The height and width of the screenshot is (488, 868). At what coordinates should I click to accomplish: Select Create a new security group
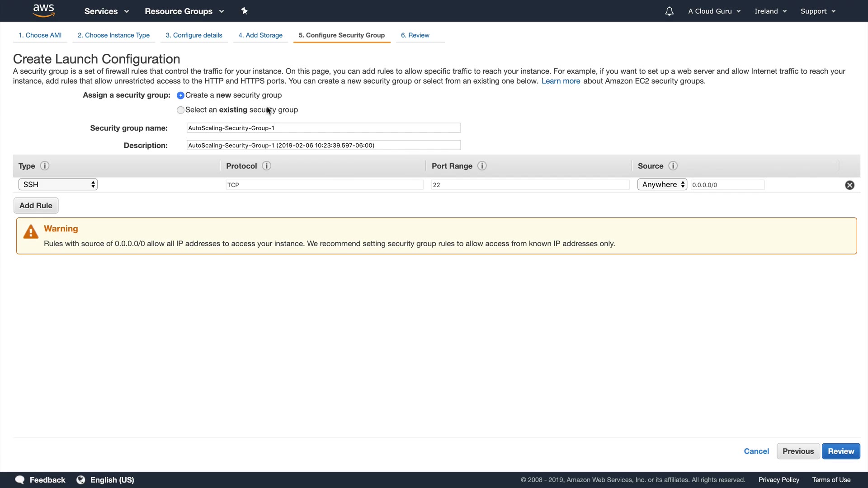[x=180, y=95]
